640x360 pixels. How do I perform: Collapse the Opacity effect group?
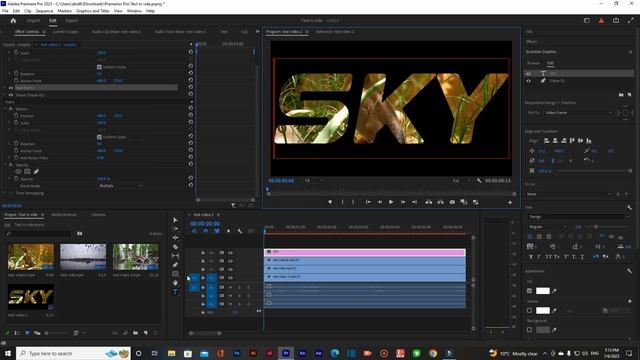click(5, 164)
